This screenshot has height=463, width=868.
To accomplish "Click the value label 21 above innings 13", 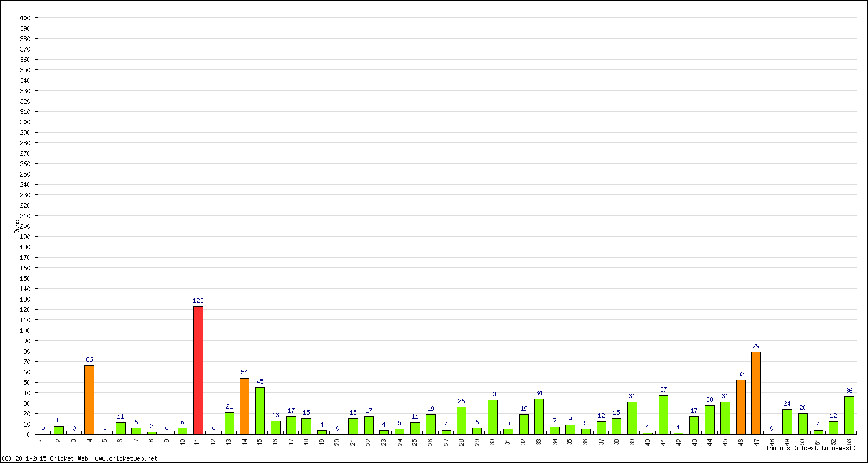I will point(229,406).
